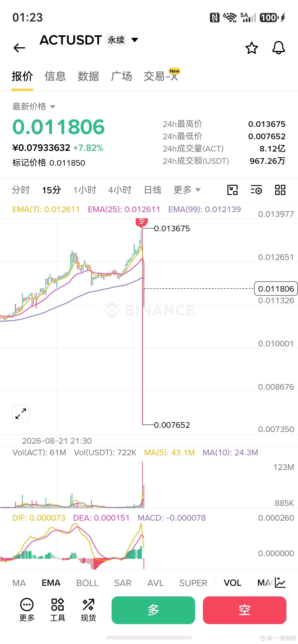Open chart drawing tools icon
Viewport: 298px width, 644px height.
tap(232, 190)
